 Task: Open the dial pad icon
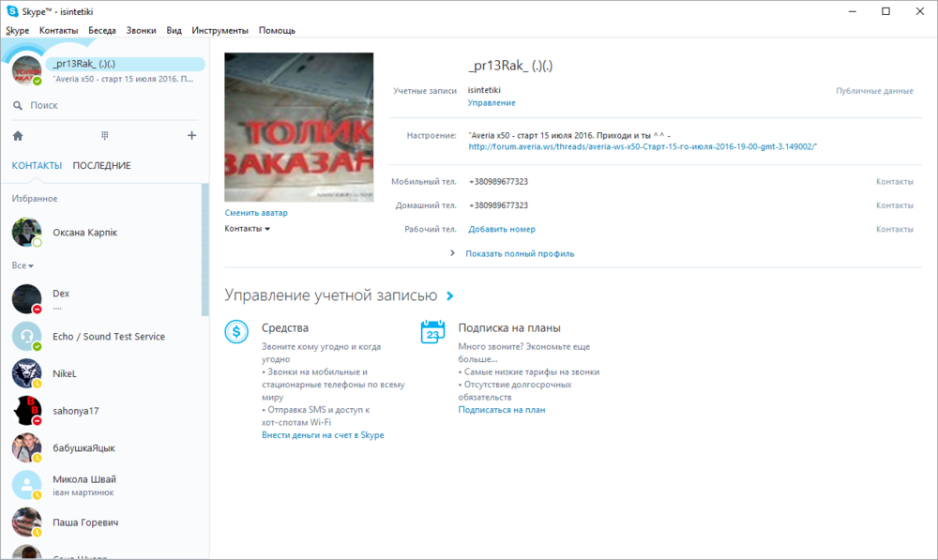105,136
